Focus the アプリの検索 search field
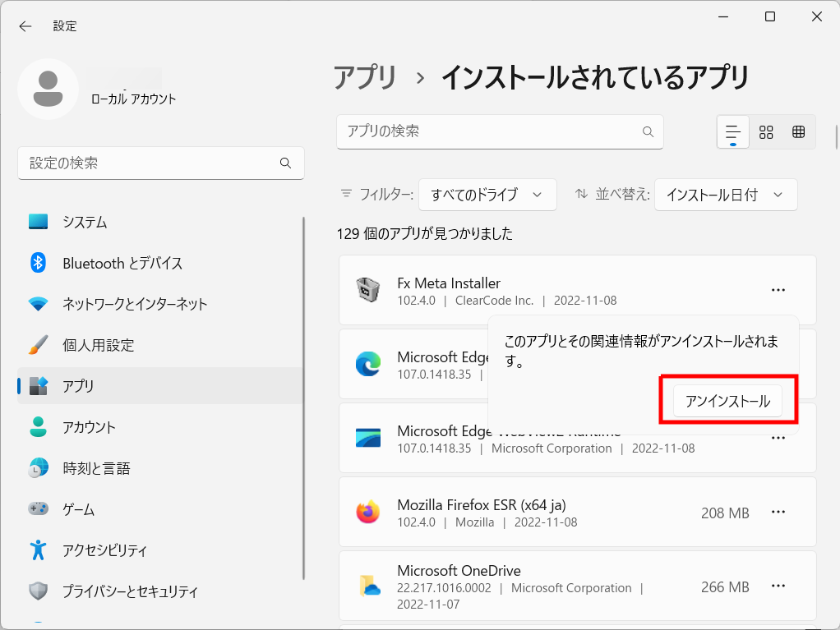The width and height of the screenshot is (840, 630). [x=500, y=131]
